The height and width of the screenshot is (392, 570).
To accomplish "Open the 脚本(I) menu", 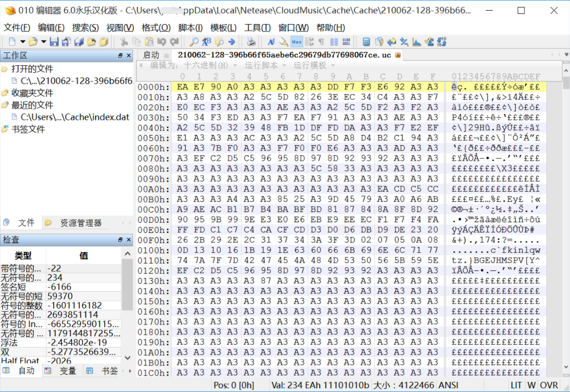I will click(190, 28).
